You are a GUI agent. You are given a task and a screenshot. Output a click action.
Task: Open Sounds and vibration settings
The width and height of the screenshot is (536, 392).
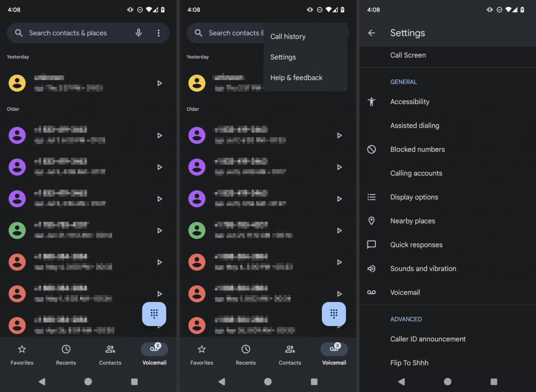click(423, 268)
